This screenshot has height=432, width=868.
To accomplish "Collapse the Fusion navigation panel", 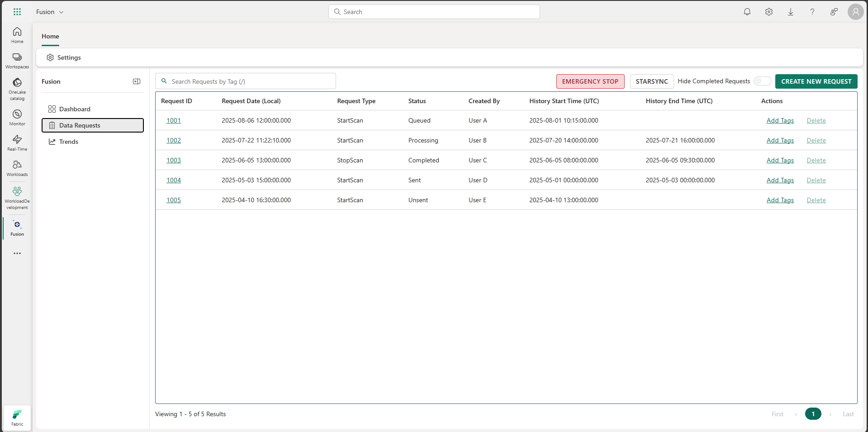I will [x=137, y=81].
